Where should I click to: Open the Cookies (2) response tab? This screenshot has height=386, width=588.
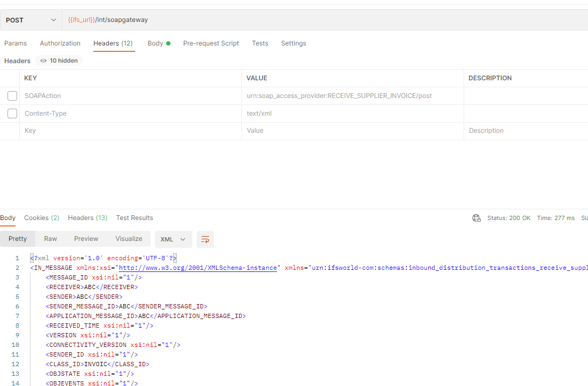(42, 218)
